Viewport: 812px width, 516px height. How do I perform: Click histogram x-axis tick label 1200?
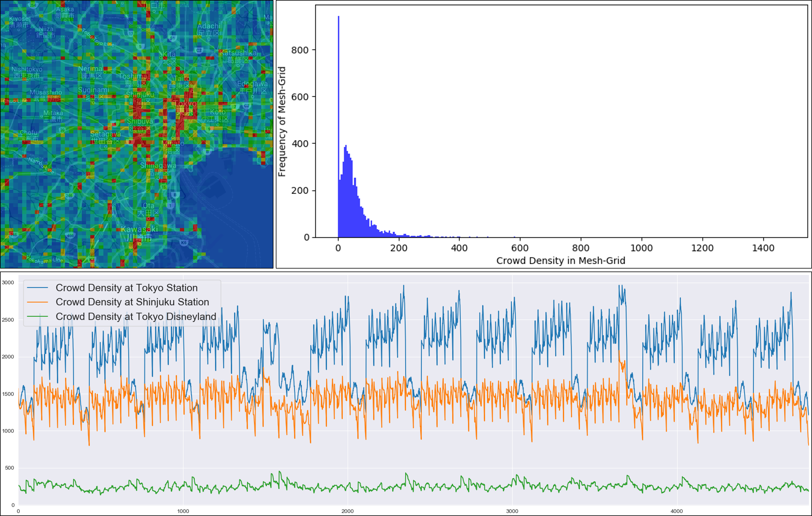702,248
